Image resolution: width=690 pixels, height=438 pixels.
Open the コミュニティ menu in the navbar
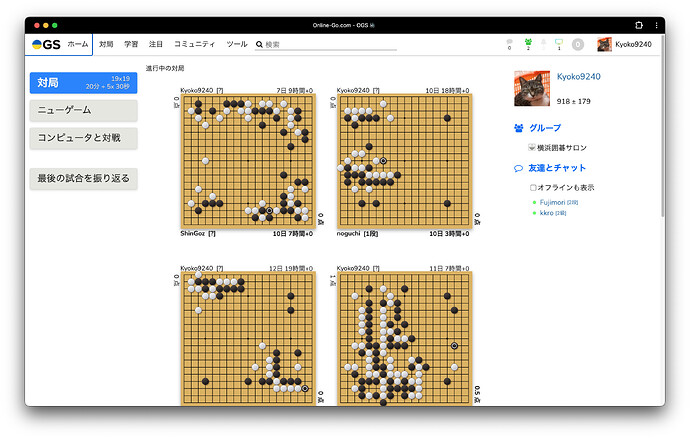[x=194, y=44]
